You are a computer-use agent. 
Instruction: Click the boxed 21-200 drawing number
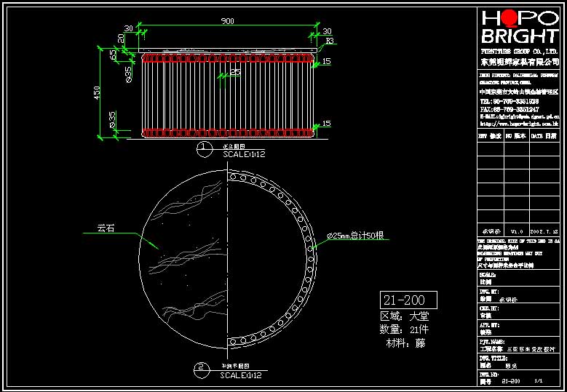(x=408, y=300)
